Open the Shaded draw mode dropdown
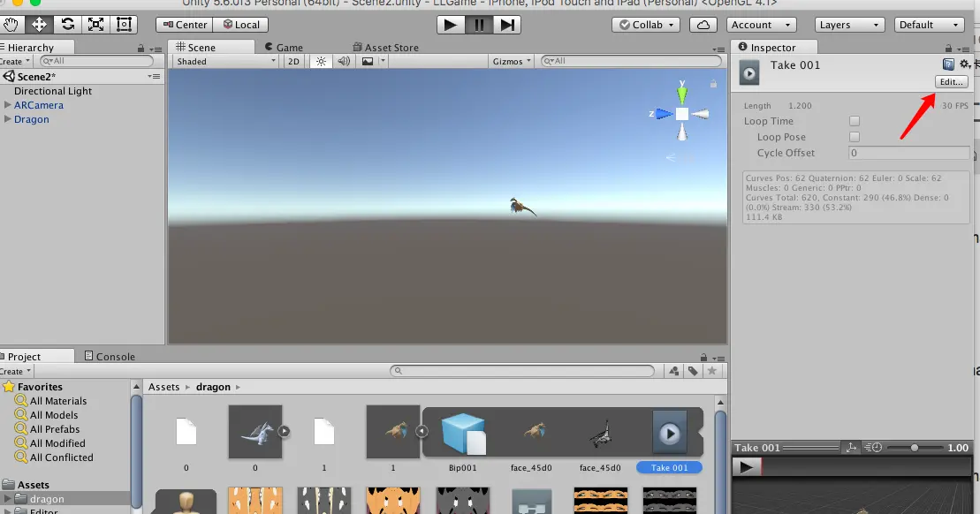 tap(225, 61)
